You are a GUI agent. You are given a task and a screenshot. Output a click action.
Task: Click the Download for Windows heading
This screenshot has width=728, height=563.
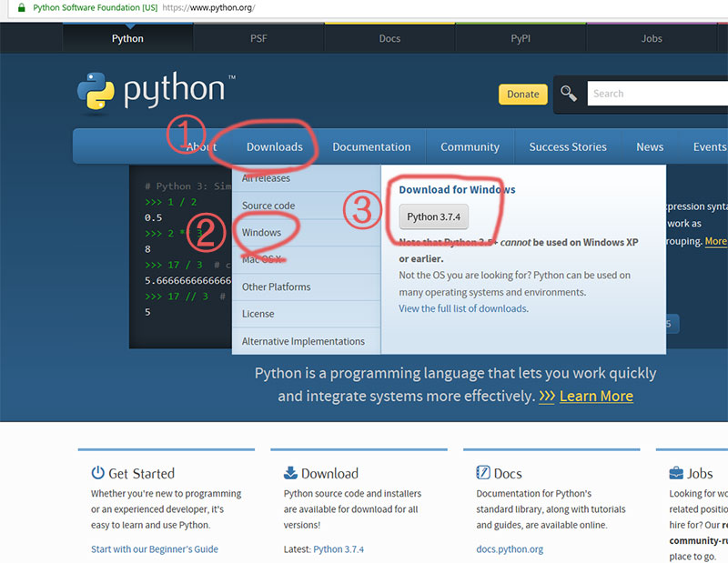point(457,189)
